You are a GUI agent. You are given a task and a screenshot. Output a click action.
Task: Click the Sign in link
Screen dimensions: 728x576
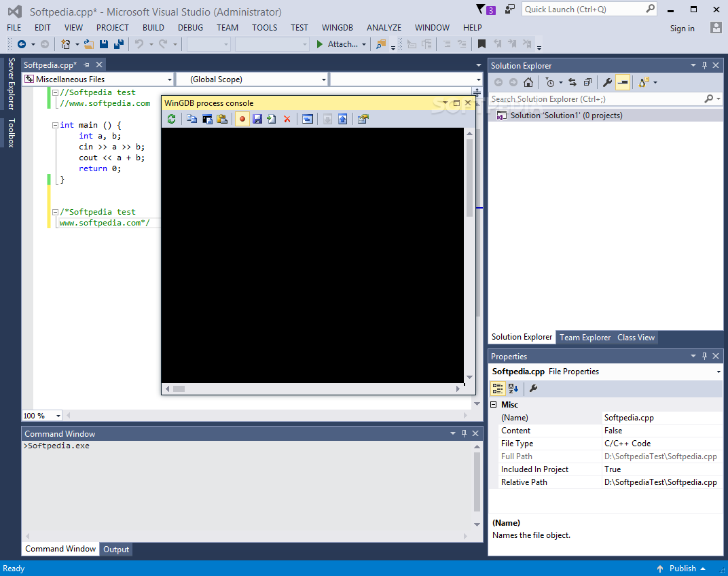pyautogui.click(x=682, y=29)
